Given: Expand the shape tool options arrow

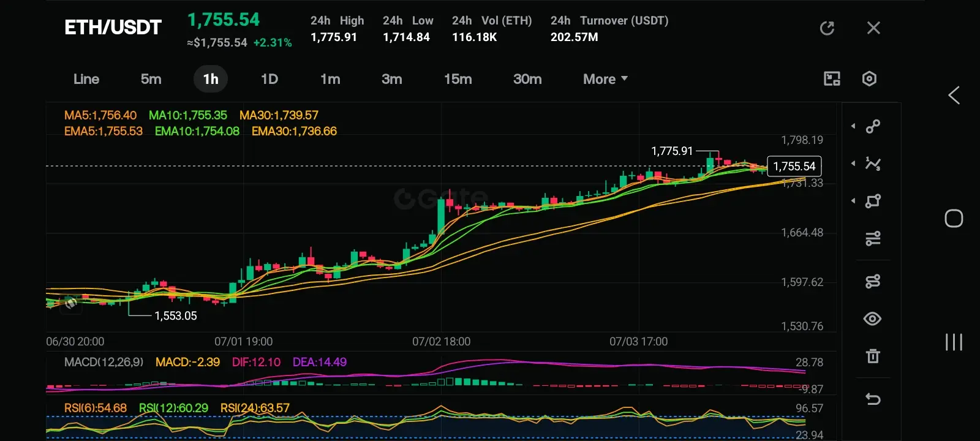Looking at the screenshot, I should (x=853, y=201).
